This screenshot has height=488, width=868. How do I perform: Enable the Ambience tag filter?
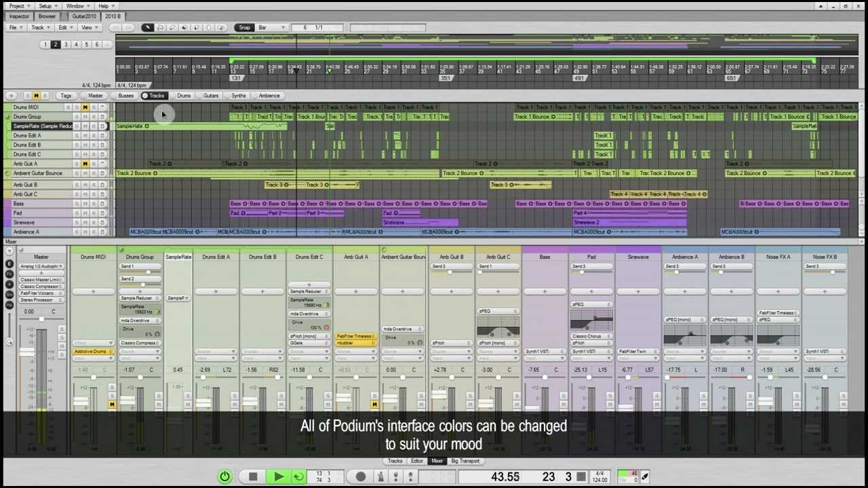click(x=269, y=96)
